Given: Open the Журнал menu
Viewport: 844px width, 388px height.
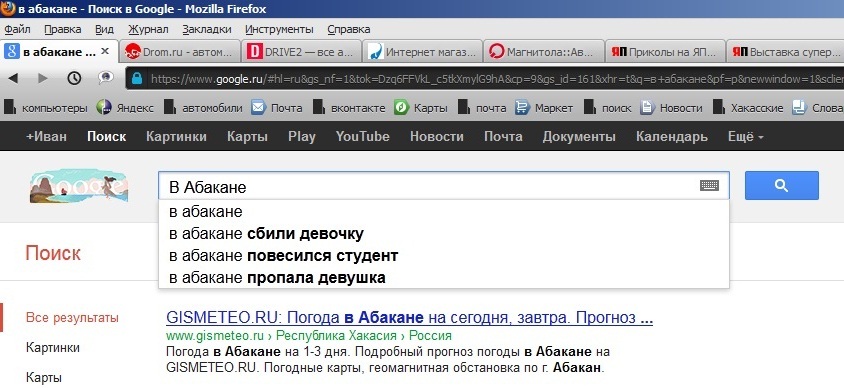Looking at the screenshot, I should [x=148, y=29].
